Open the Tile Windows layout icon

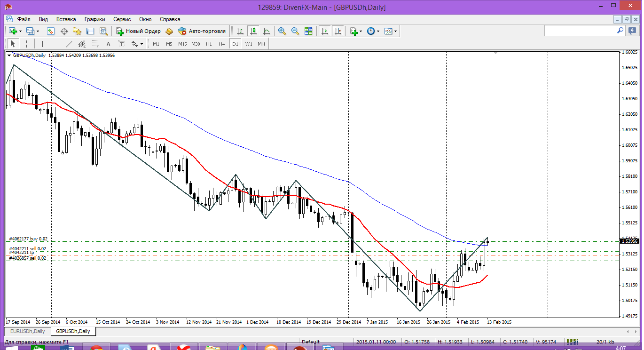coord(308,31)
